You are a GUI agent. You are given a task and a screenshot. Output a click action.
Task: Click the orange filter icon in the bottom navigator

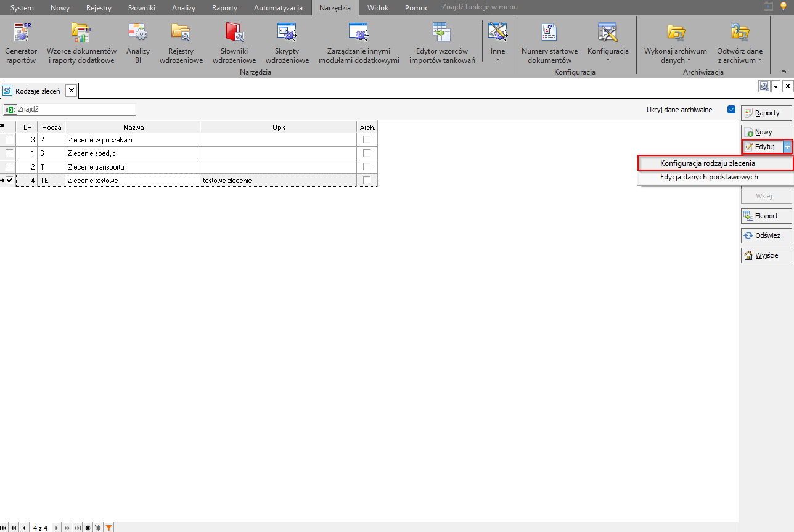click(108, 528)
